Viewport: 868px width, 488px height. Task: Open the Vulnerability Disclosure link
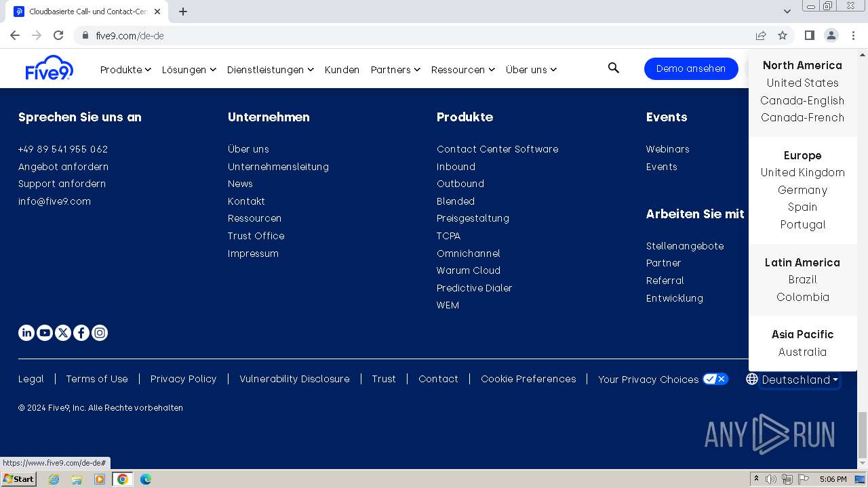294,379
